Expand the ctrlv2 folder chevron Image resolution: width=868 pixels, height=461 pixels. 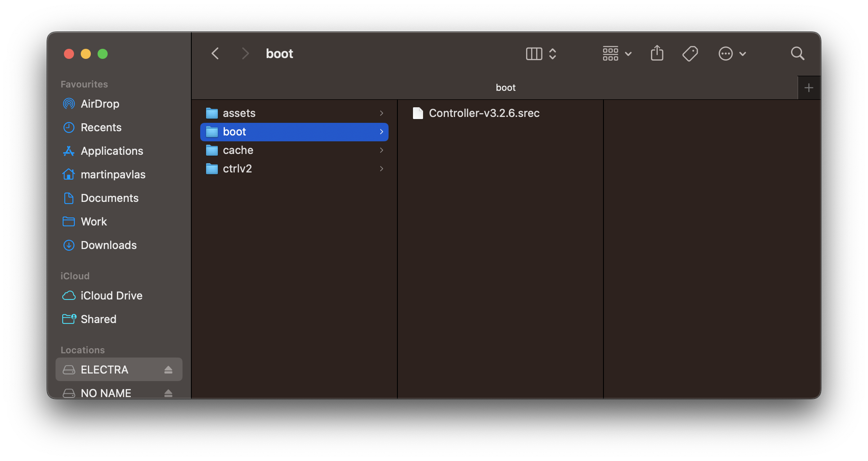click(381, 169)
